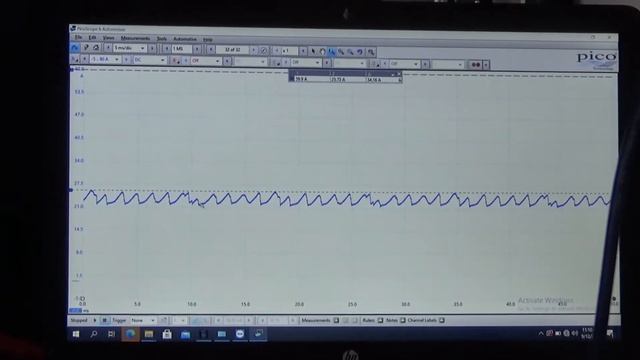Open Channel B options button
This screenshot has width=640, height=360.
pyautogui.click(x=176, y=61)
